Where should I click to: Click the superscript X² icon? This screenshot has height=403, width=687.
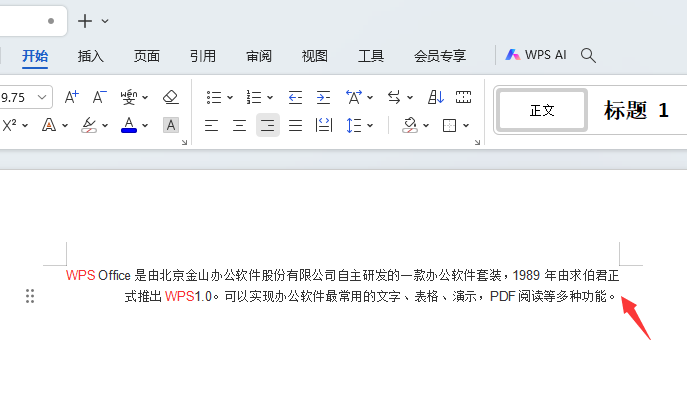tap(10, 126)
